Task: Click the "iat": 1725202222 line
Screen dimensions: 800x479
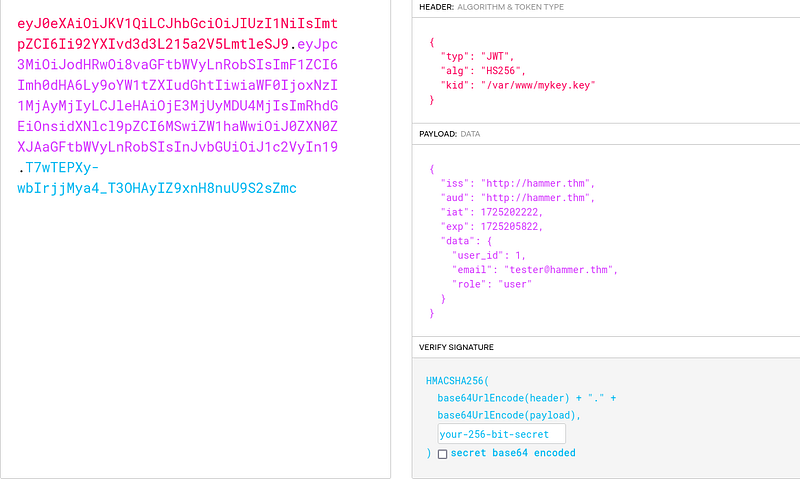Action: click(491, 212)
